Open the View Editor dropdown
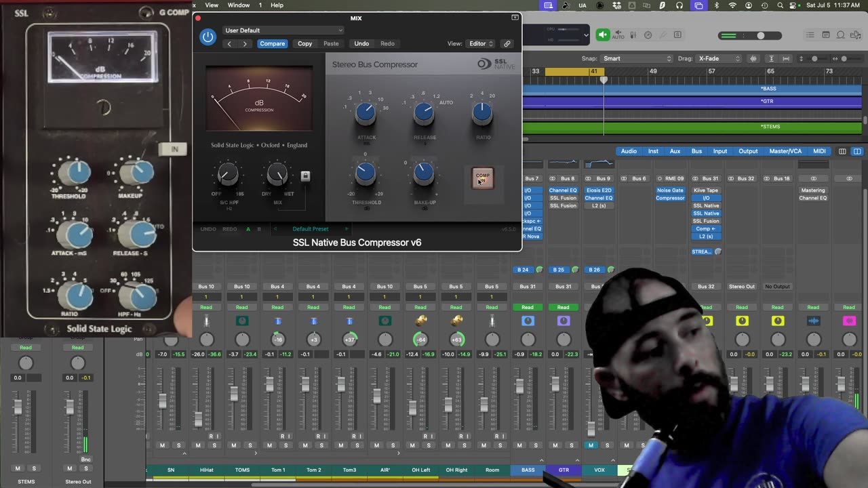 click(x=481, y=43)
